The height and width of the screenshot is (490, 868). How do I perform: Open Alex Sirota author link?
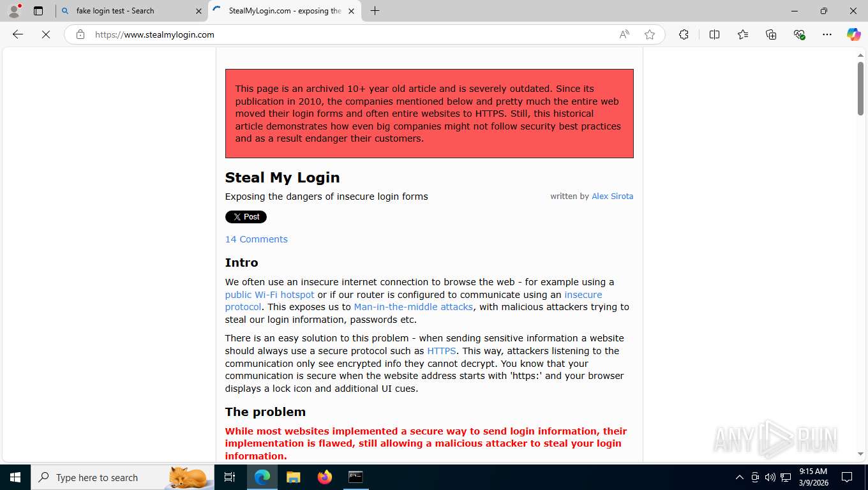(x=612, y=197)
